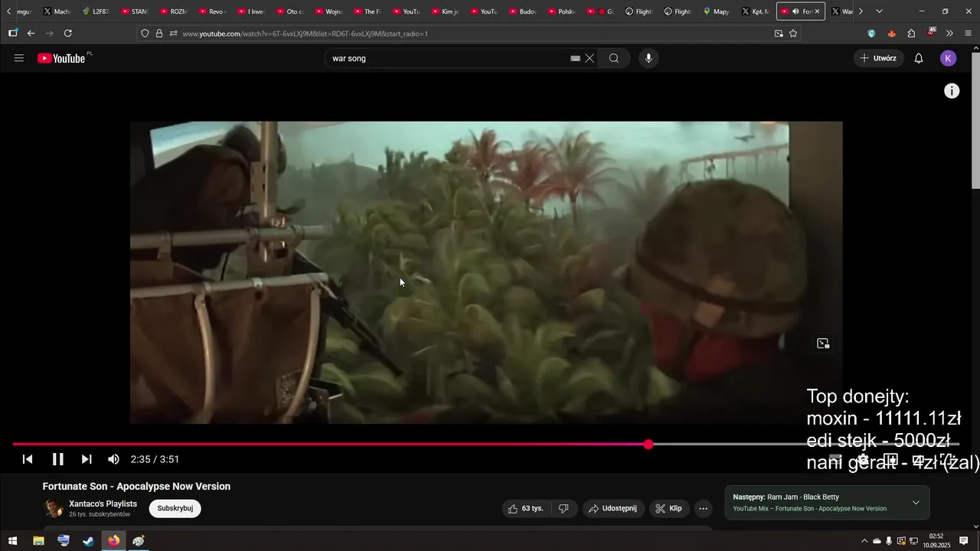Open more actions three-dot menu

tap(704, 508)
